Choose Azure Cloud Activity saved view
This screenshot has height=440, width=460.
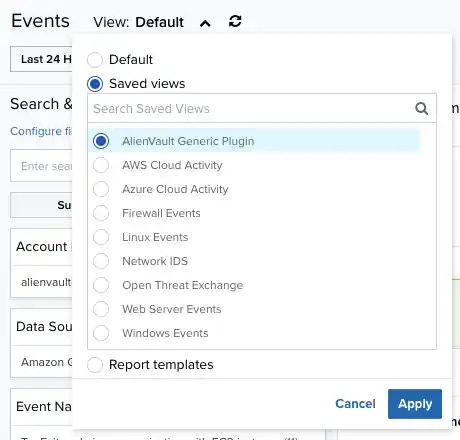click(254, 189)
